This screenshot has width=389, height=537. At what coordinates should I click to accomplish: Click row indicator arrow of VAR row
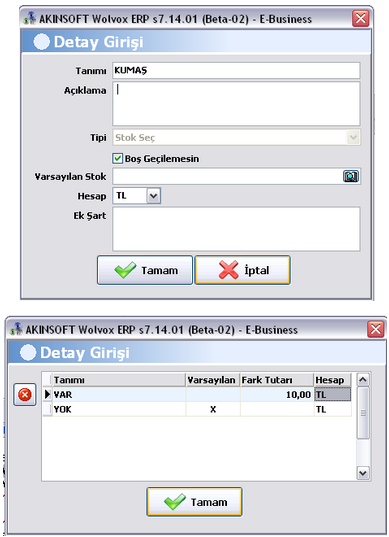(48, 395)
